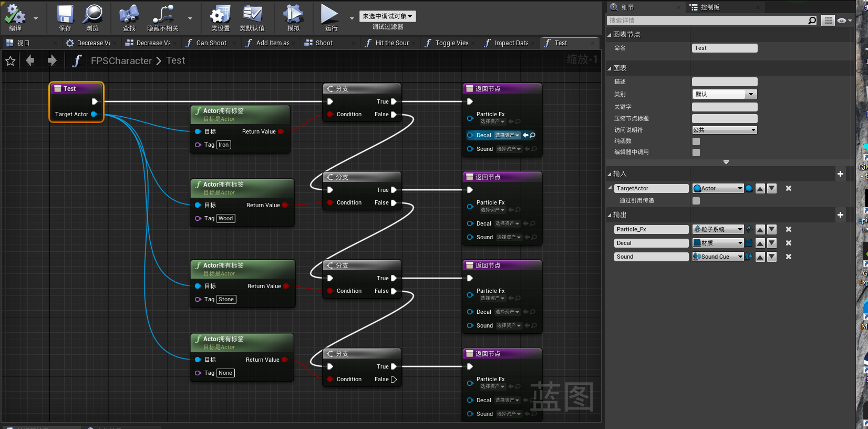Click the property matrix grid icon

point(828,21)
